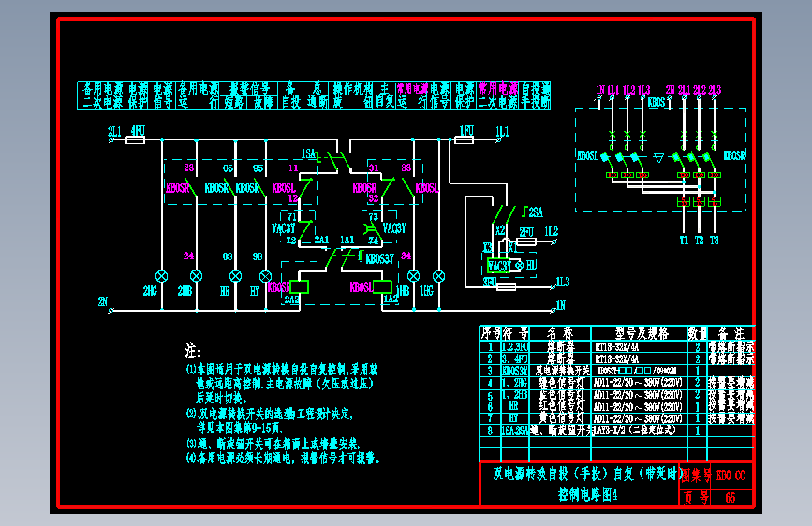
Task: Click the 1SA,2SA cell in row 8
Action: pyautogui.click(x=515, y=431)
